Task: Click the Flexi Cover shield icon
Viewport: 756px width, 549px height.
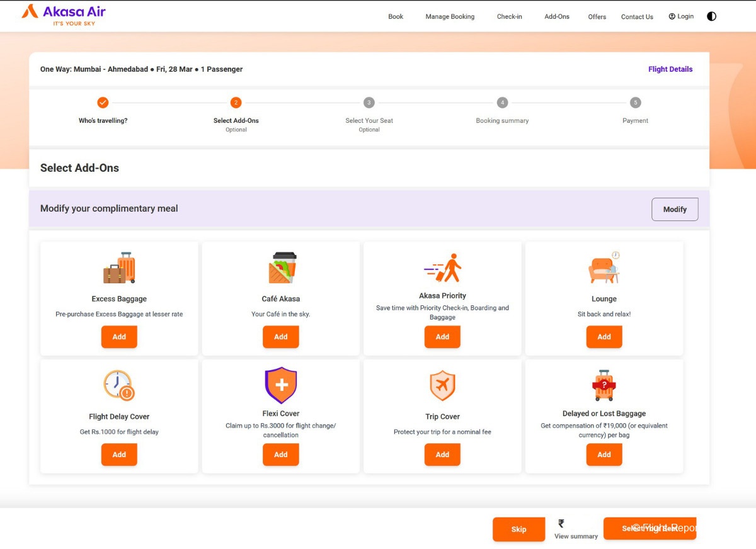Action: 281,385
